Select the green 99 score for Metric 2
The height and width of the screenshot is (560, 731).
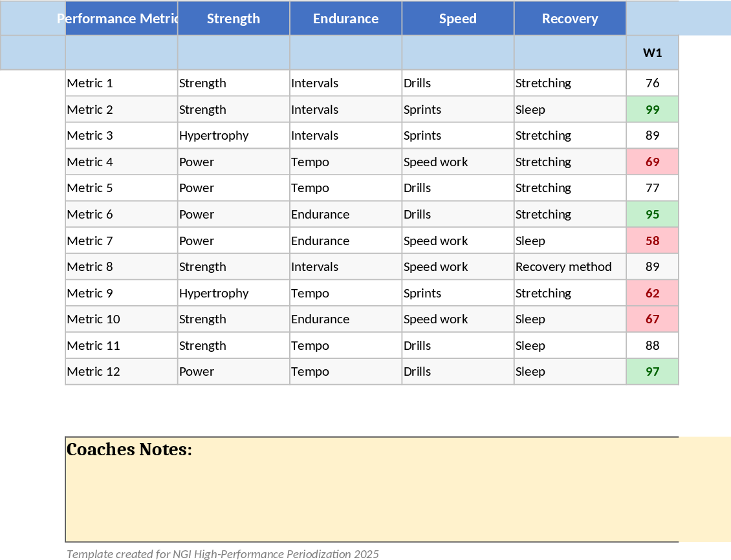652,110
